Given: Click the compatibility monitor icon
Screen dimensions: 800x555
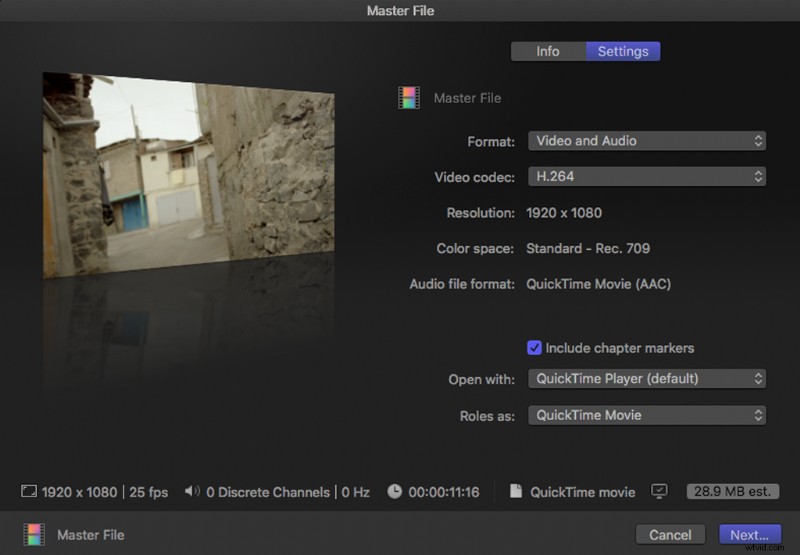Looking at the screenshot, I should tap(659, 491).
